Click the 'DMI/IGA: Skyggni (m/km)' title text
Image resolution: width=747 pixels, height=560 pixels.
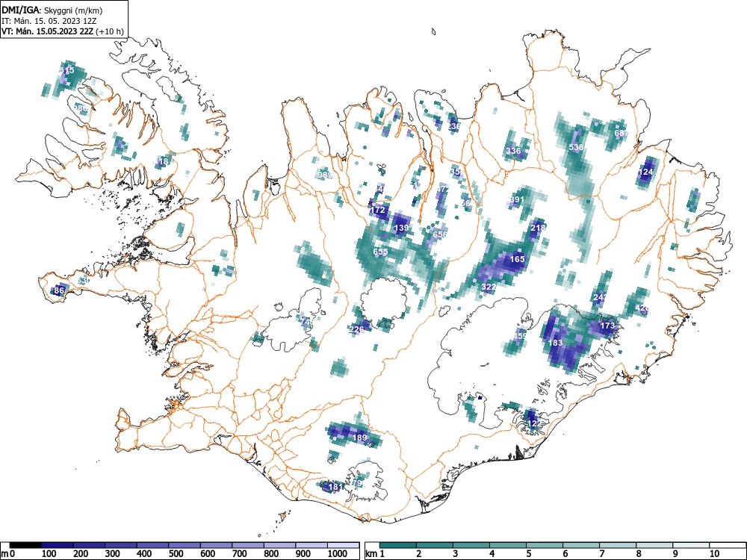52,10
